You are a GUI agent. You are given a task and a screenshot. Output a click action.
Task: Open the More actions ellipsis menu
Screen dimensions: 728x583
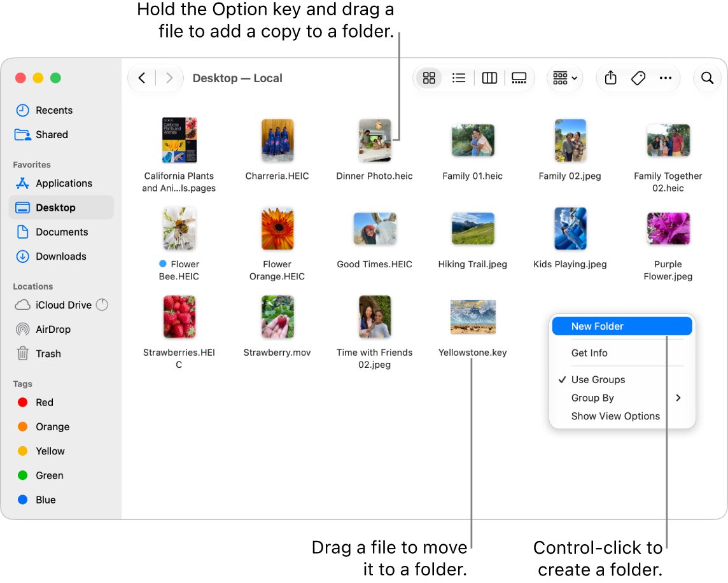[666, 78]
